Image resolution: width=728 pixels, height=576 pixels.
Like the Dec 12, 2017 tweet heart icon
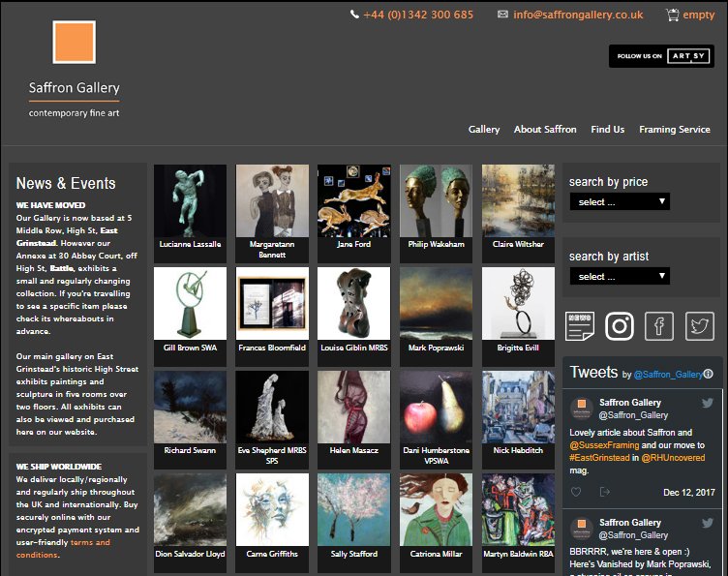(576, 492)
